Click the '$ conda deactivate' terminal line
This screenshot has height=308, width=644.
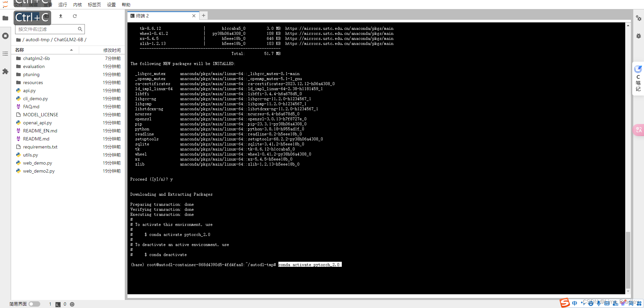pos(166,255)
